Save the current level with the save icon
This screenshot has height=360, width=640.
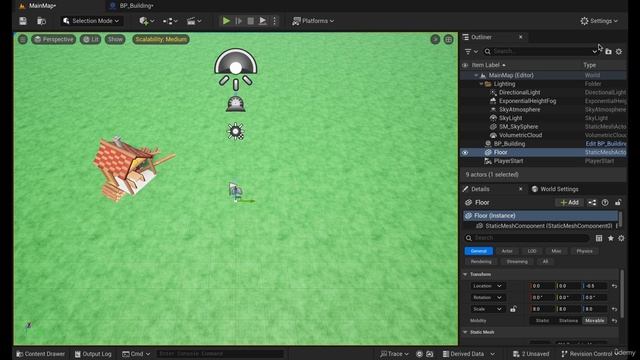(x=23, y=21)
